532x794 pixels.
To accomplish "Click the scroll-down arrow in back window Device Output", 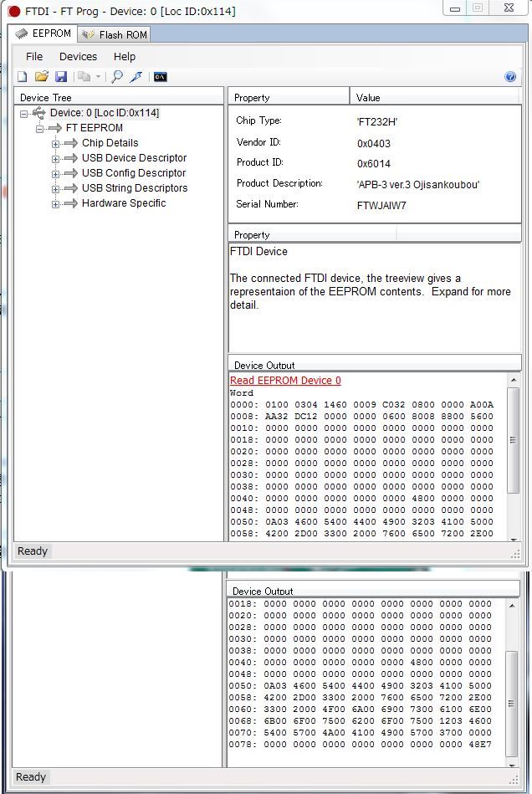I will point(512,765).
